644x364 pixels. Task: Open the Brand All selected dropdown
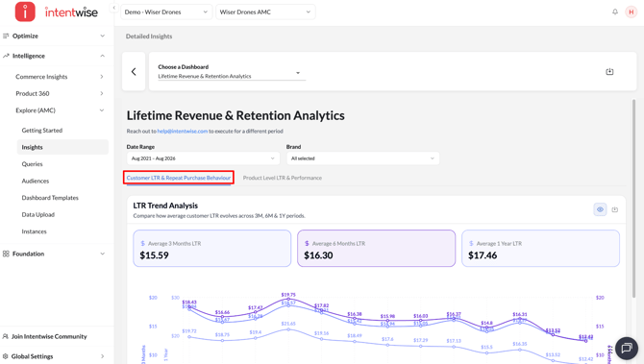point(362,158)
